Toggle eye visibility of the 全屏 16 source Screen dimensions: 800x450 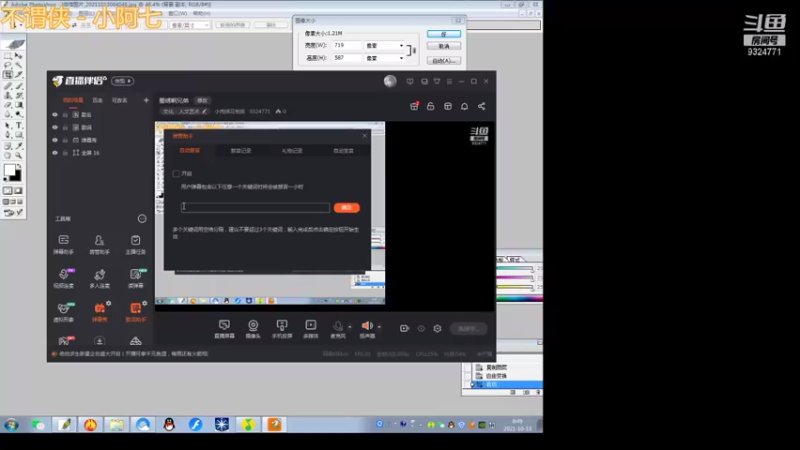55,153
